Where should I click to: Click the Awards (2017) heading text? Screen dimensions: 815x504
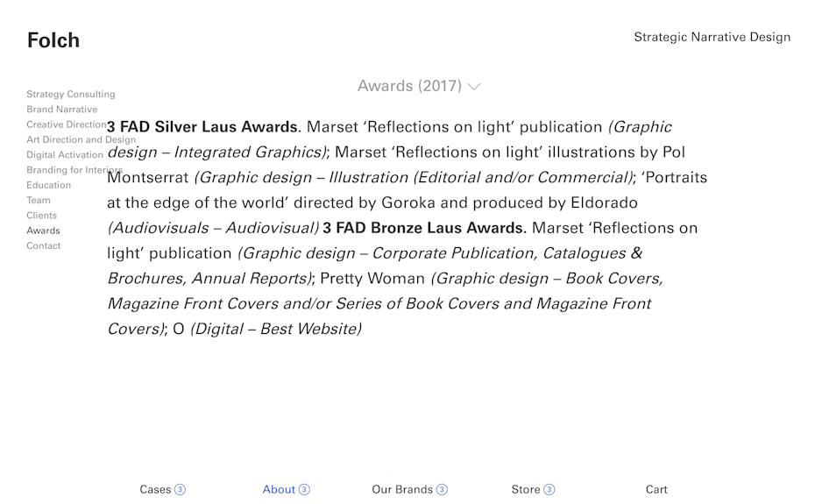409,86
